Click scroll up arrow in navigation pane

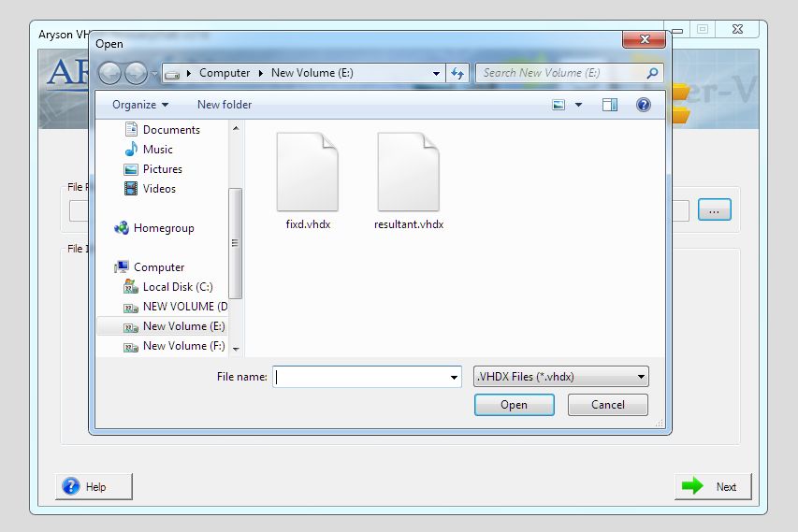pyautogui.click(x=236, y=128)
